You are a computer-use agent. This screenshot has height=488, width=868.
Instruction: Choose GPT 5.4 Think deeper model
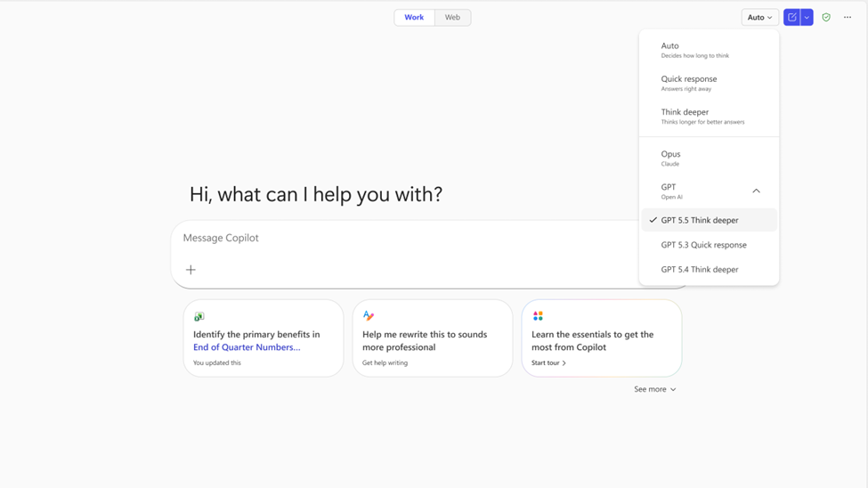point(700,269)
